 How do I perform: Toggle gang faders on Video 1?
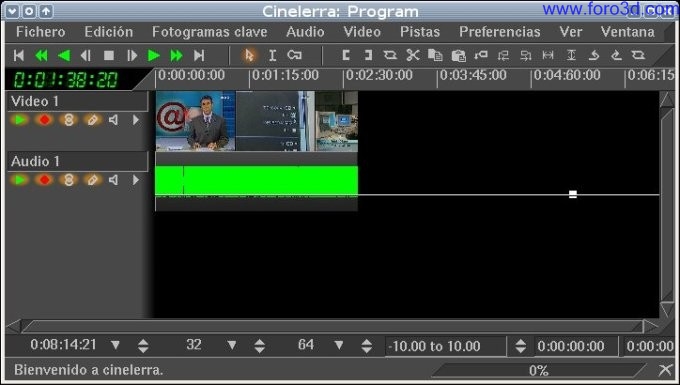(69, 120)
